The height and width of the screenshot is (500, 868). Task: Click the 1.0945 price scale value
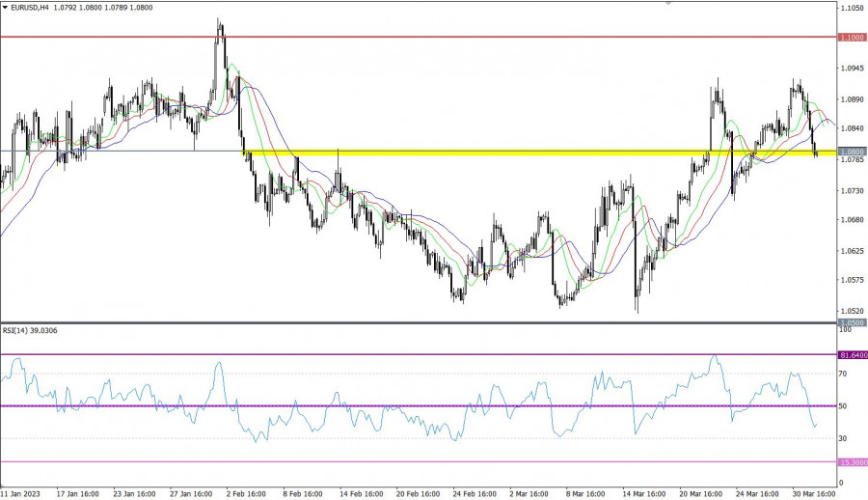point(851,69)
